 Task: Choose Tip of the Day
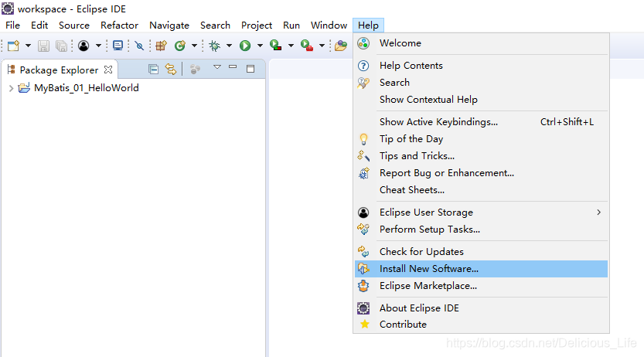(x=482, y=138)
